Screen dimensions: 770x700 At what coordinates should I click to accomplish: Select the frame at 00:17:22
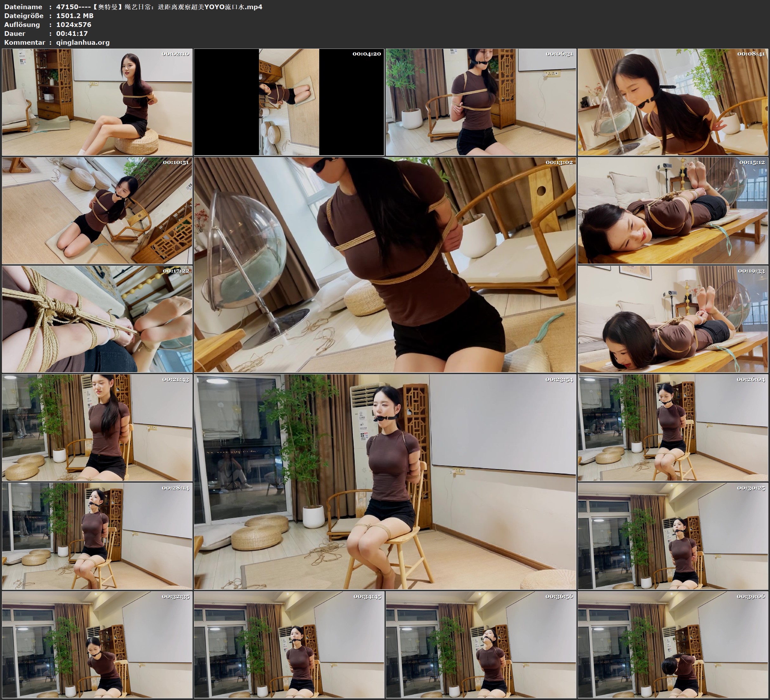97,319
